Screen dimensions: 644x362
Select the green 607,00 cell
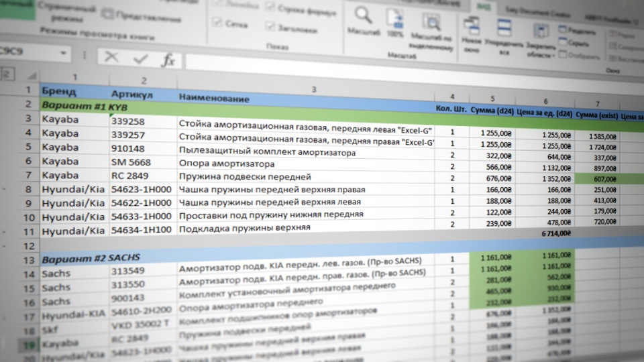pos(597,179)
